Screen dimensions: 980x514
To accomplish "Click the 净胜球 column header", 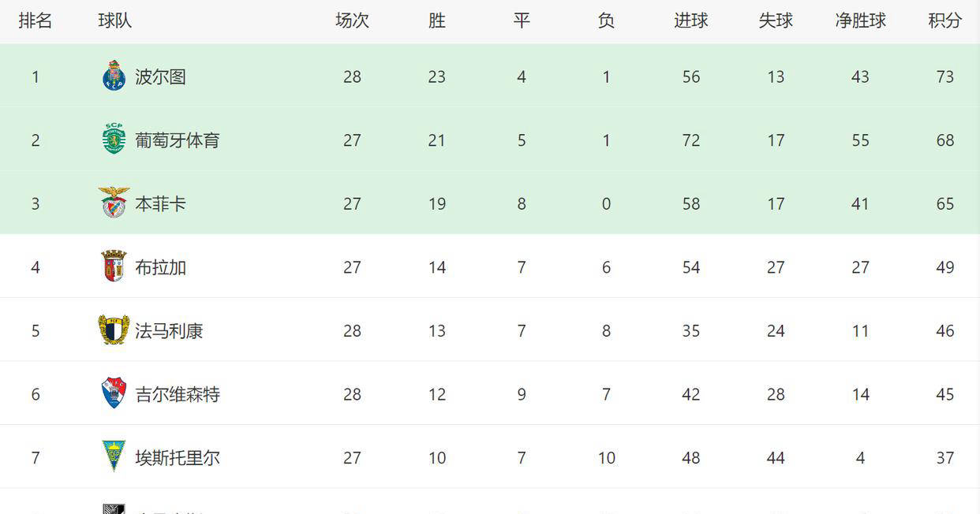I will point(860,21).
